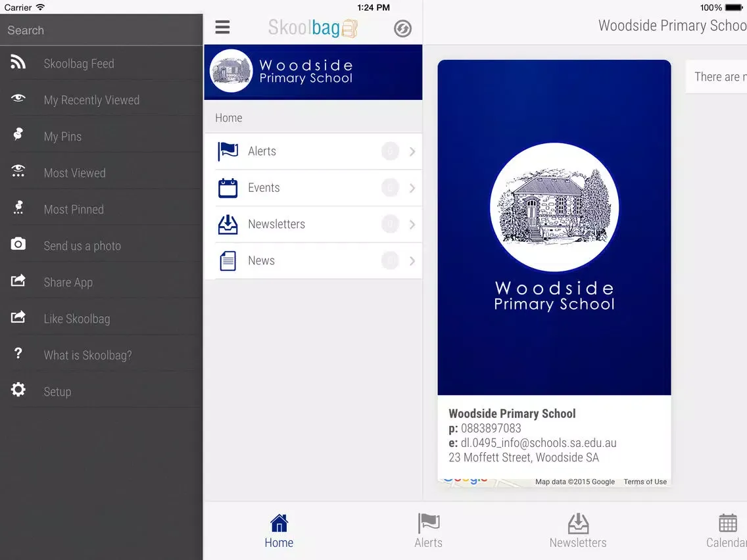747x560 pixels.
Task: Click the Search field in sidebar
Action: [x=101, y=30]
